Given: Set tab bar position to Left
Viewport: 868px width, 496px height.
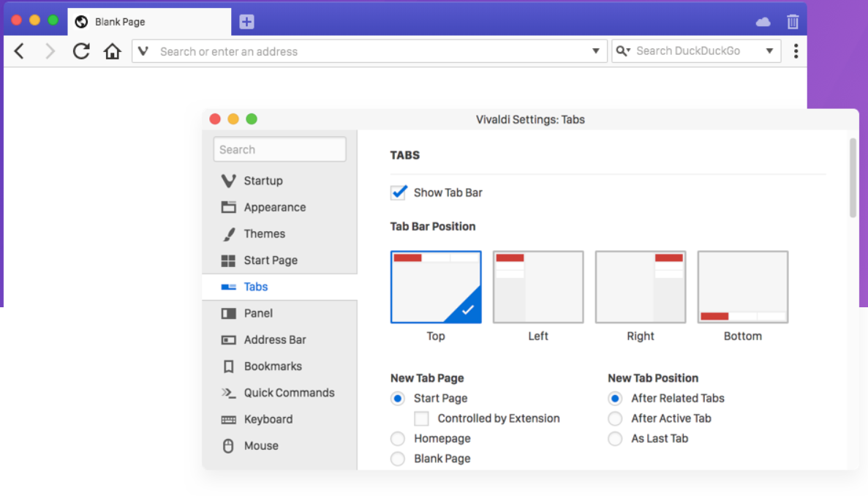Looking at the screenshot, I should tap(538, 287).
